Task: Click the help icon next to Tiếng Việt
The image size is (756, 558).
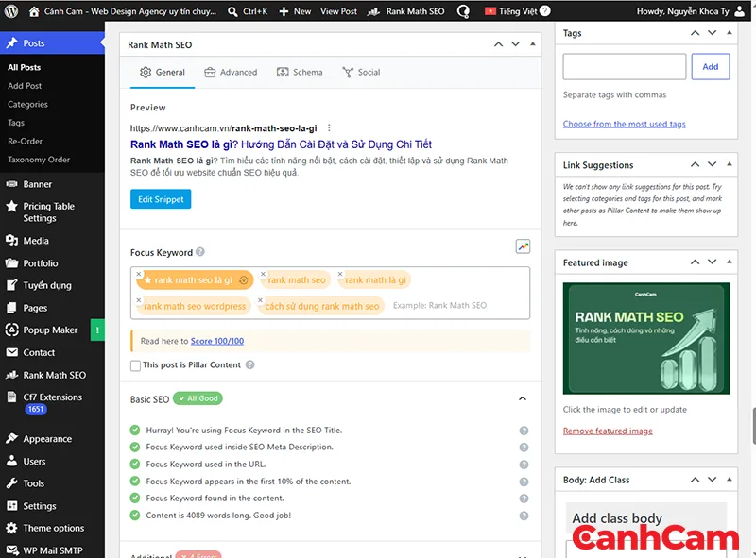Action: coord(545,10)
